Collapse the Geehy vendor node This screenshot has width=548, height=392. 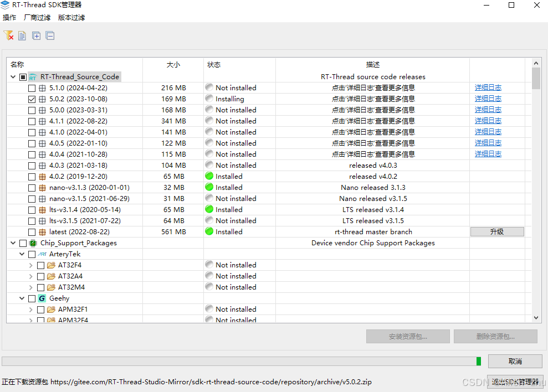click(x=22, y=298)
